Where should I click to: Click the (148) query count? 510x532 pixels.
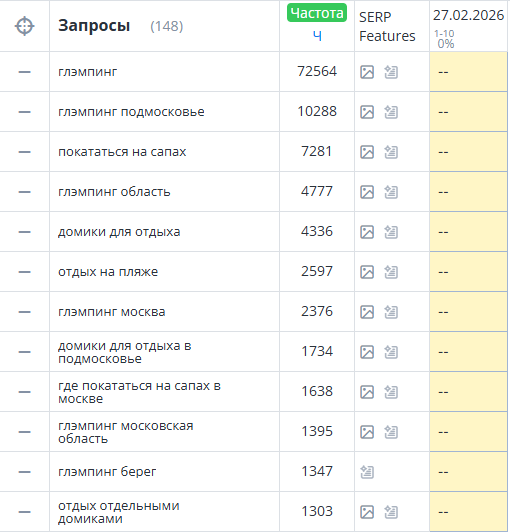(x=167, y=26)
